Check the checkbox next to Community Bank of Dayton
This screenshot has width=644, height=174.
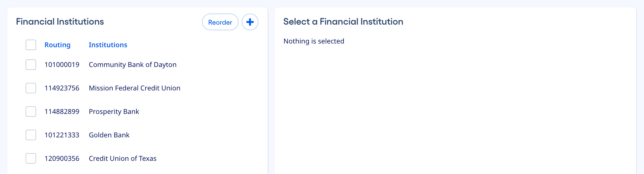click(31, 65)
